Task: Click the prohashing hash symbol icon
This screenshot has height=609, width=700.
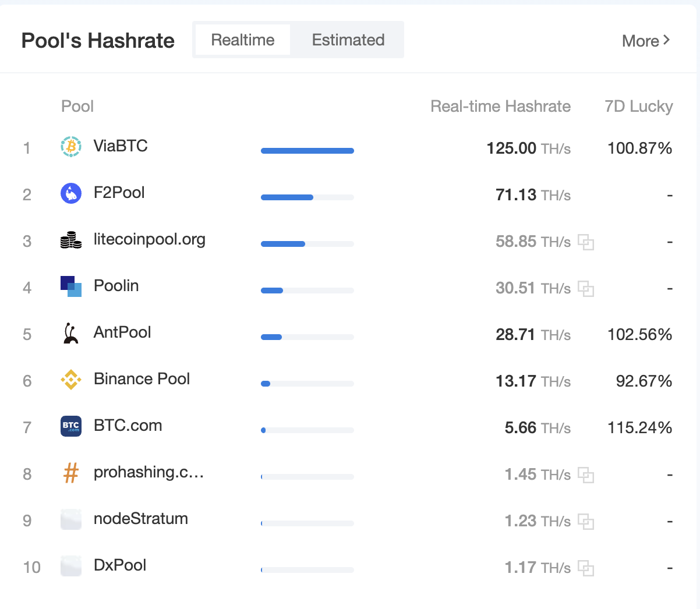Action: click(70, 473)
